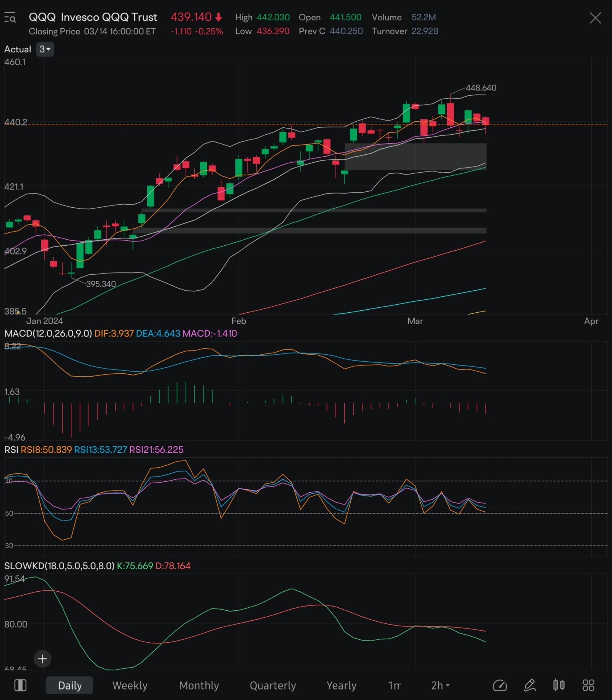Click the 395.340 low price marker
Viewport: 612px width, 700px height.
click(101, 284)
